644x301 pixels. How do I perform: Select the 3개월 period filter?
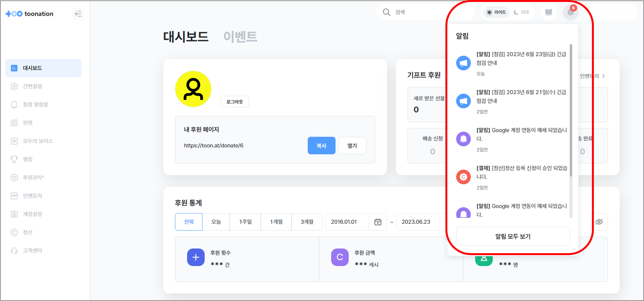click(x=307, y=222)
